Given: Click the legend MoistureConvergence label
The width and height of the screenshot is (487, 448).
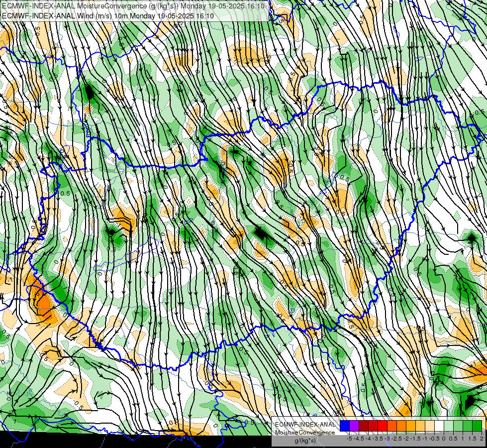Looking at the screenshot, I should click(305, 433).
